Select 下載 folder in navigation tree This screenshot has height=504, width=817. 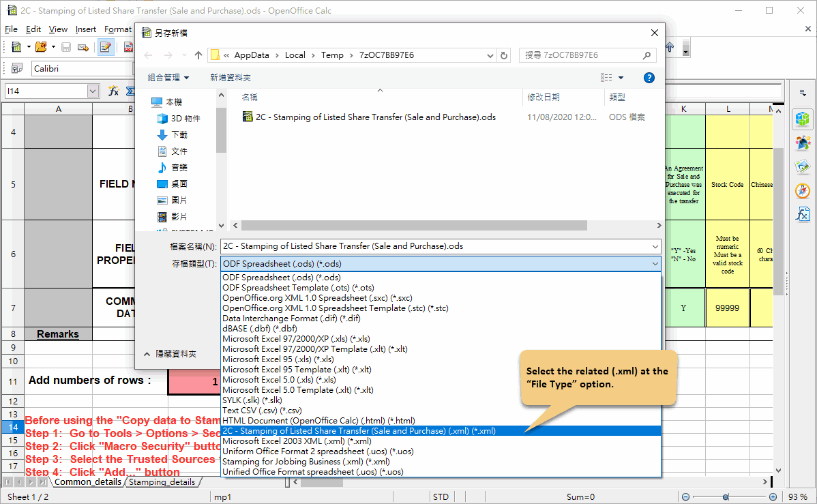pos(172,135)
